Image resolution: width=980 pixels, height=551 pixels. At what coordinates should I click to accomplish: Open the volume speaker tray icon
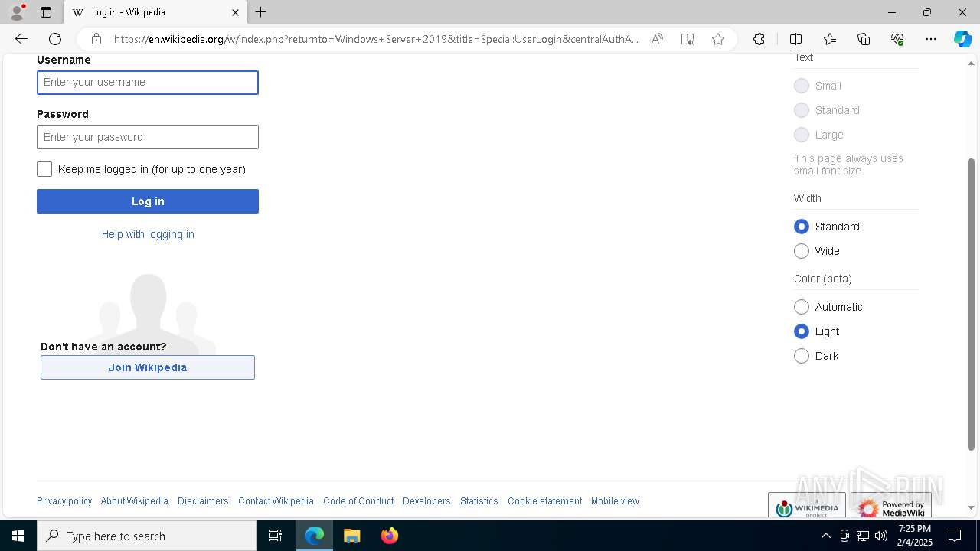point(881,536)
